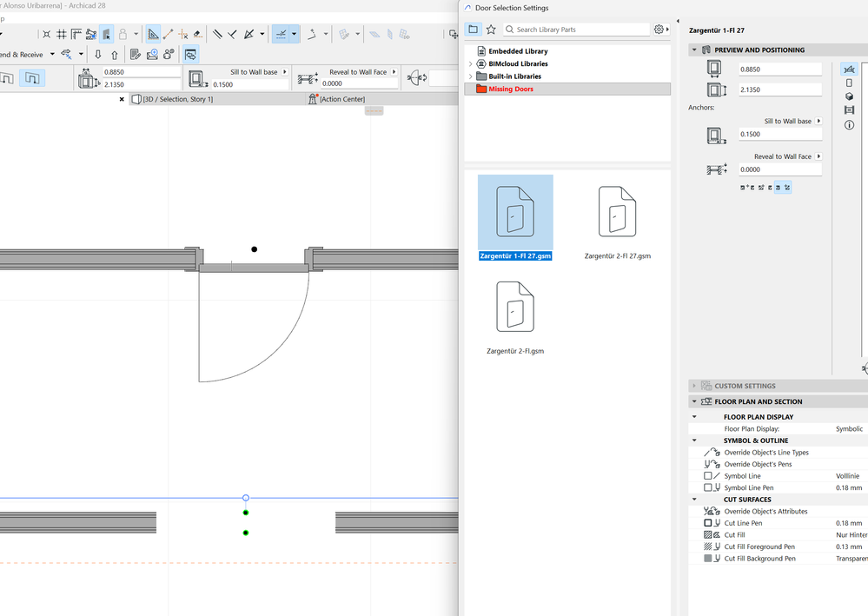Expand the Custom Settings panel
868x616 pixels.
coord(694,386)
